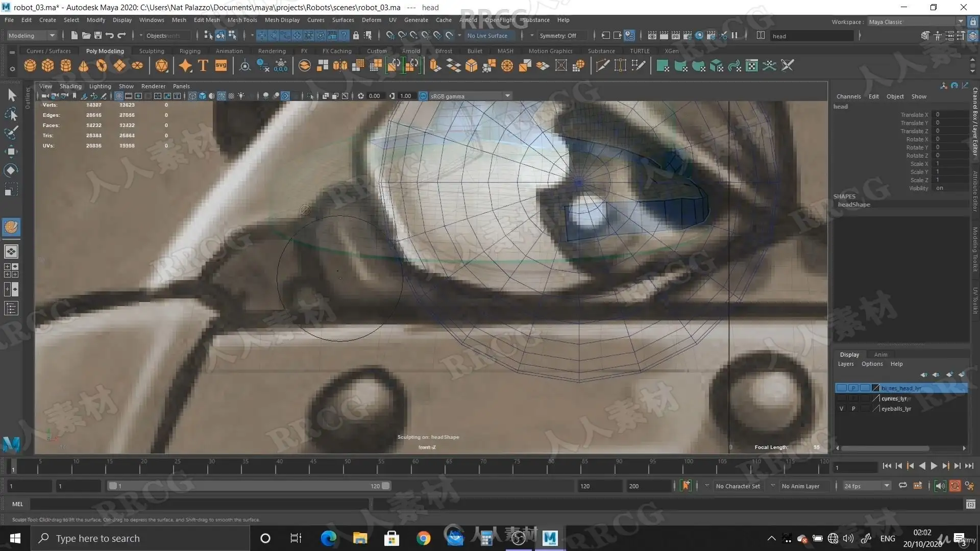Toggle visibility of the eyeballs_lyr layer
This screenshot has height=551, width=980.
[x=841, y=409]
